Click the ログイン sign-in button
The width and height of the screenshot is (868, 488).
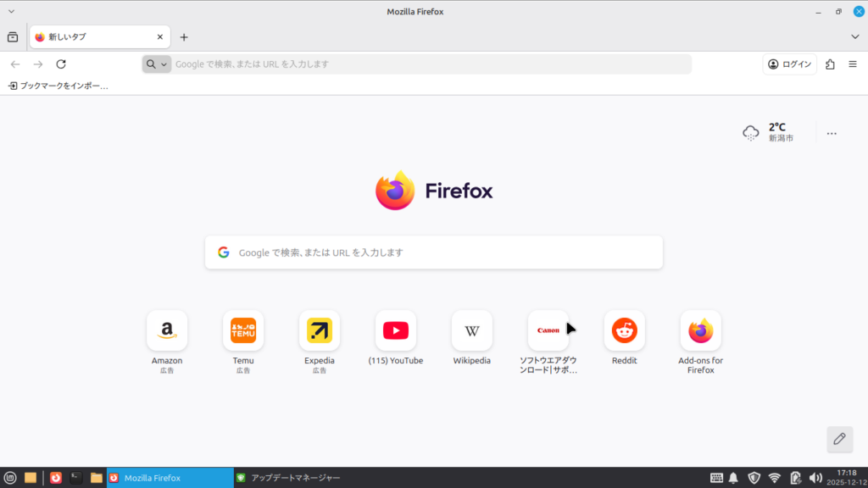point(789,64)
